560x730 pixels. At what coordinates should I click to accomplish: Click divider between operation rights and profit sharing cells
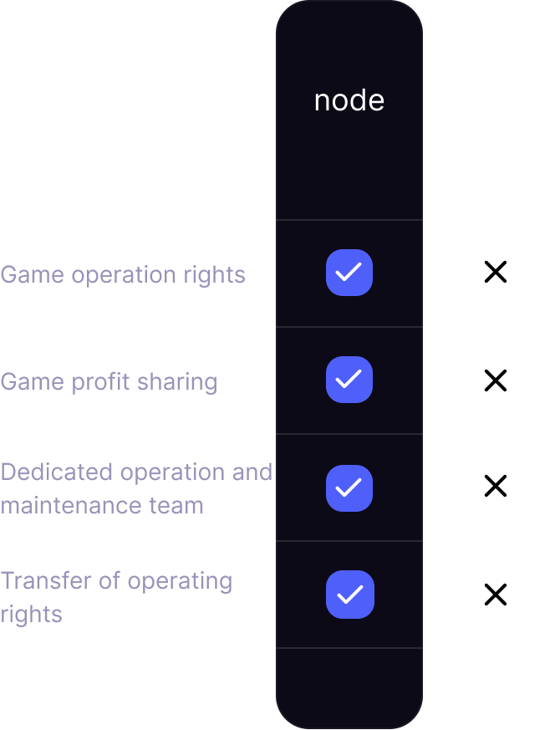pyautogui.click(x=349, y=327)
